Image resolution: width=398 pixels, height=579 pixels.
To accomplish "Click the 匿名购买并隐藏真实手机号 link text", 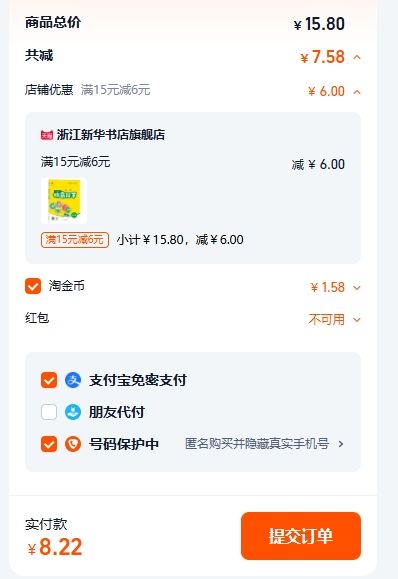I will coord(257,443).
